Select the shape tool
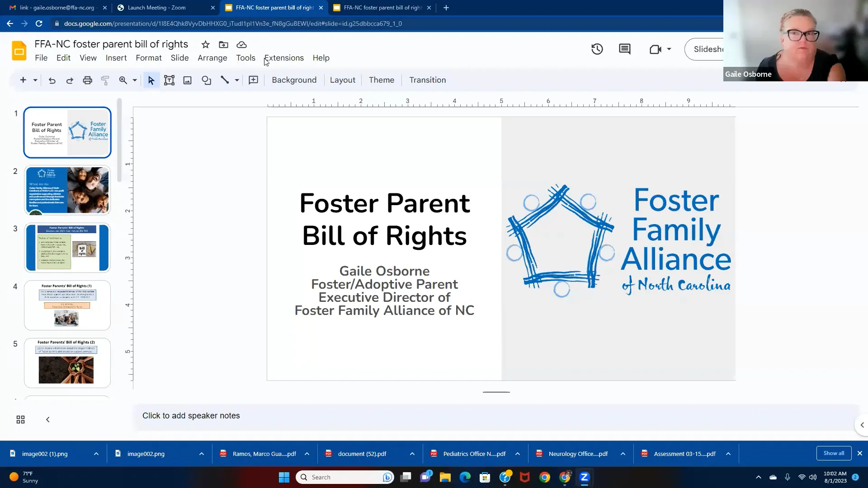This screenshot has width=868, height=488. point(206,80)
